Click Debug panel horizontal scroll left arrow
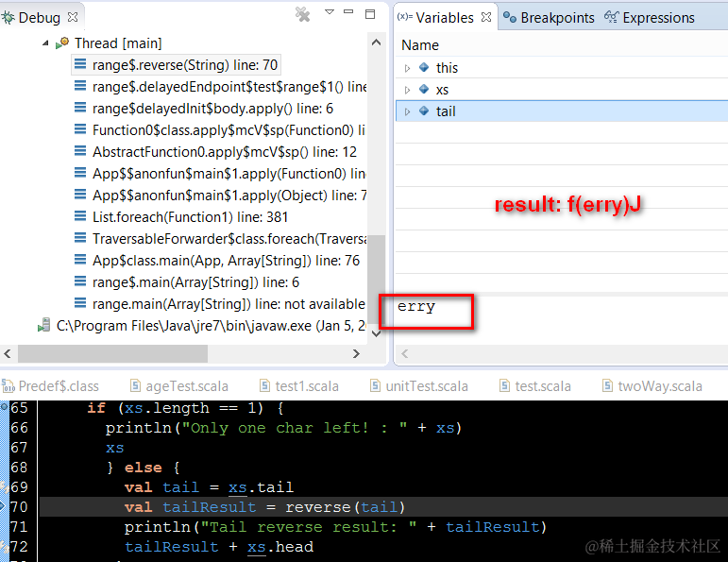 click(8, 354)
